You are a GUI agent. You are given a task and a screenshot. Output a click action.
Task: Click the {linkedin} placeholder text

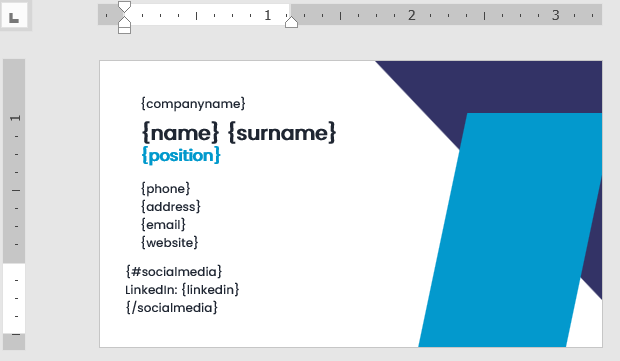pos(210,290)
